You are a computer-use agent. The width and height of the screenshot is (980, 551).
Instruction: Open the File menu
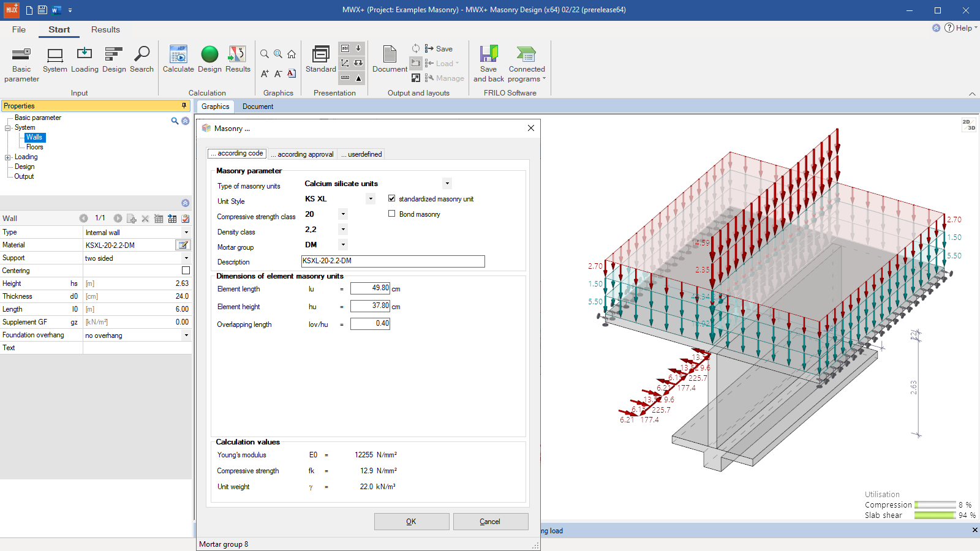19,29
